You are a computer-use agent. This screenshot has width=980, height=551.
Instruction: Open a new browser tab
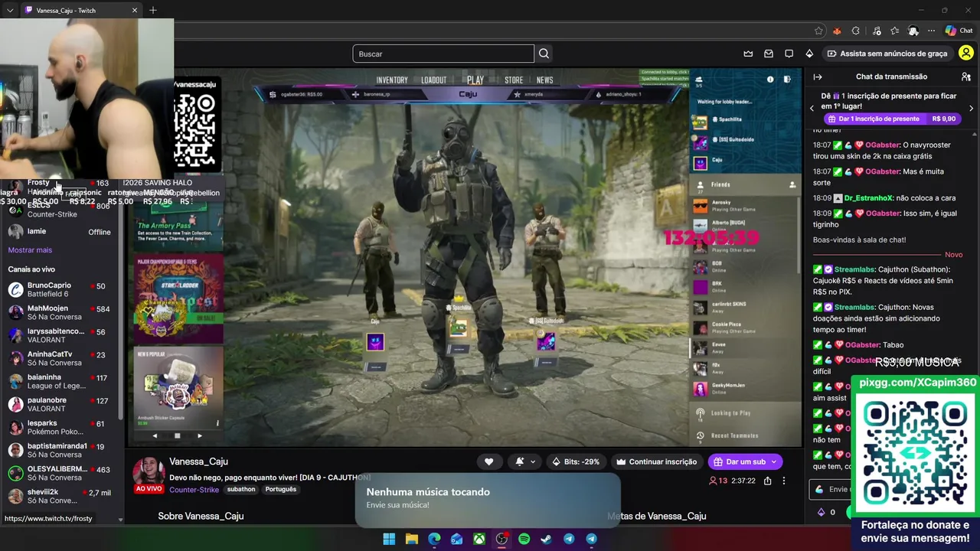pos(153,10)
